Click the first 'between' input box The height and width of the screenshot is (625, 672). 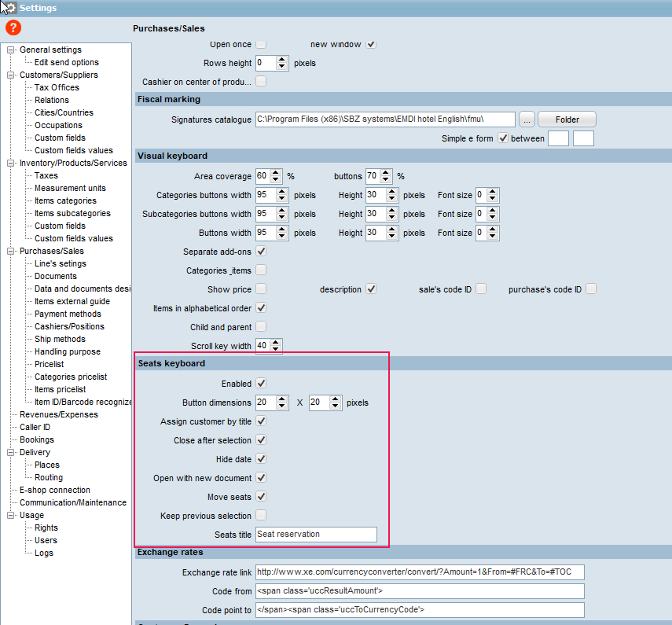point(559,138)
